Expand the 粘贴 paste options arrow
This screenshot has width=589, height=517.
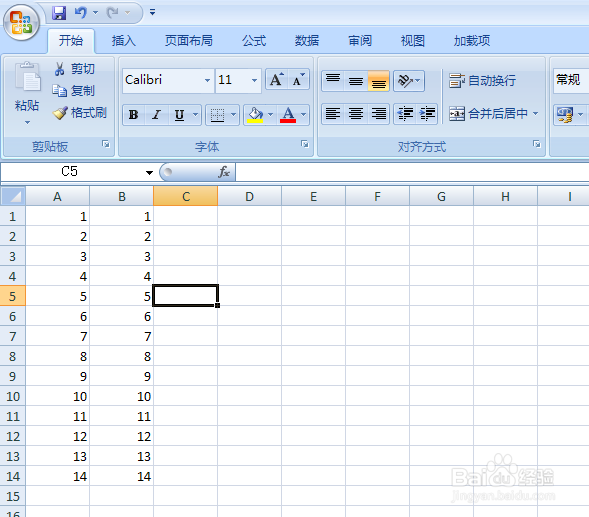(27, 122)
